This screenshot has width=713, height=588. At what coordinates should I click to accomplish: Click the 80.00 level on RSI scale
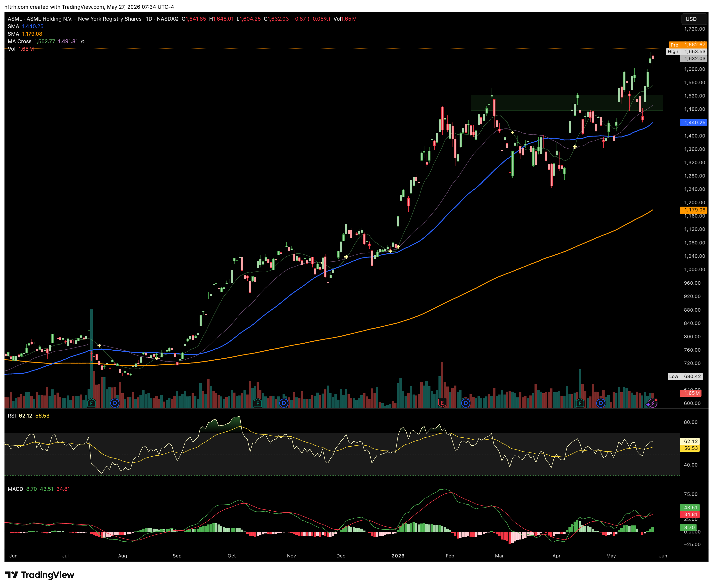pyautogui.click(x=691, y=422)
